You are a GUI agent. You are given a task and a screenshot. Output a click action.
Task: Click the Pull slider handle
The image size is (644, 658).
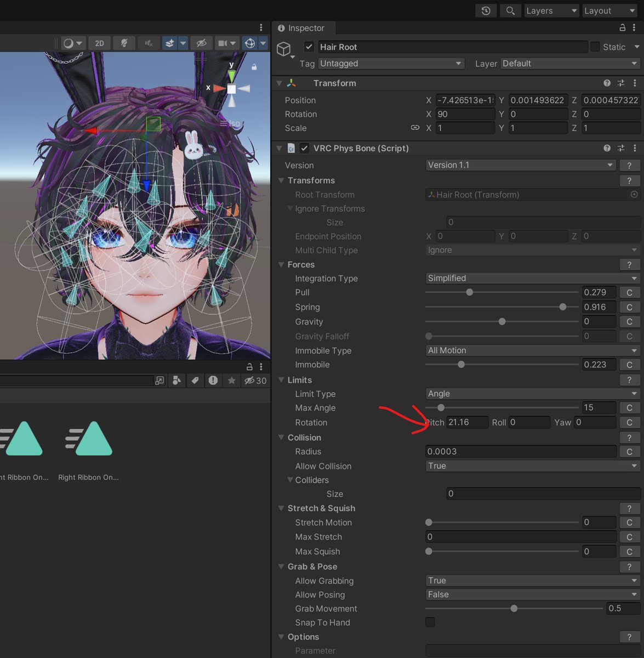pos(469,292)
